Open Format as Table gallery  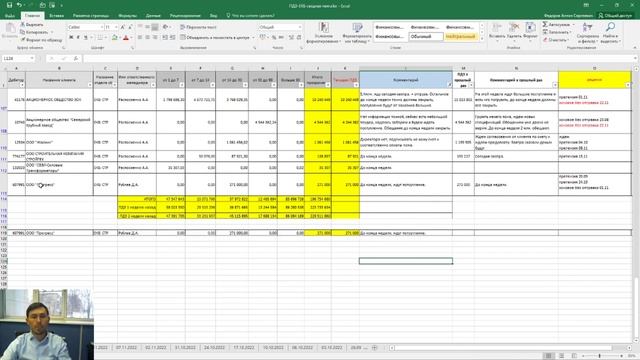pos(357,33)
